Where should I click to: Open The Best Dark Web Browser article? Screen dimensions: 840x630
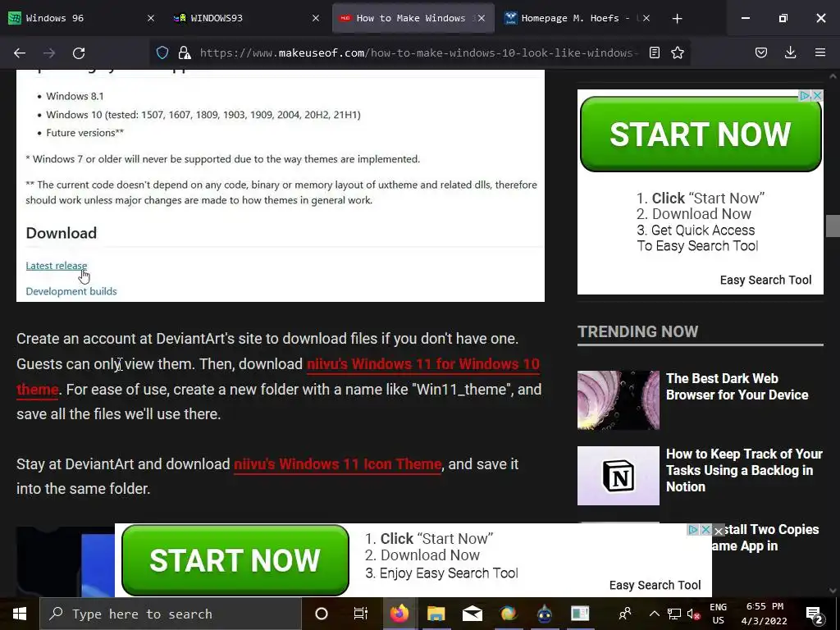(737, 387)
